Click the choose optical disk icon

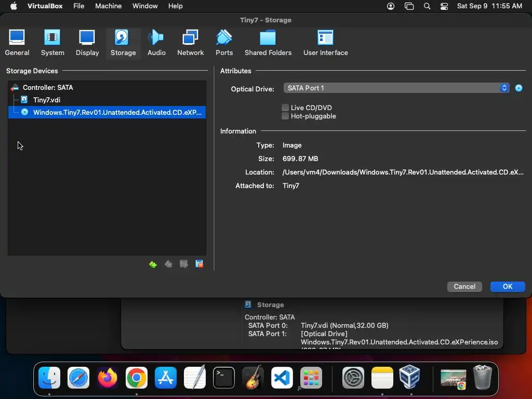(519, 88)
